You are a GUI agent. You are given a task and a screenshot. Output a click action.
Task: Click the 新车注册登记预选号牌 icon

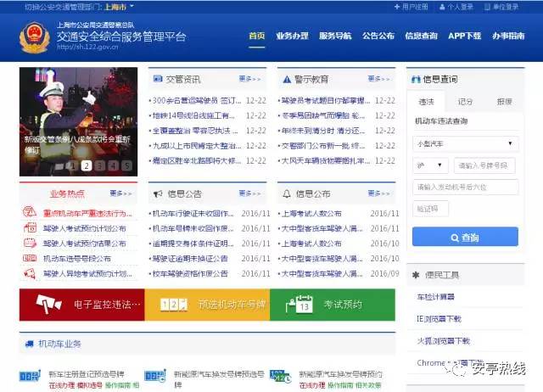click(30, 375)
